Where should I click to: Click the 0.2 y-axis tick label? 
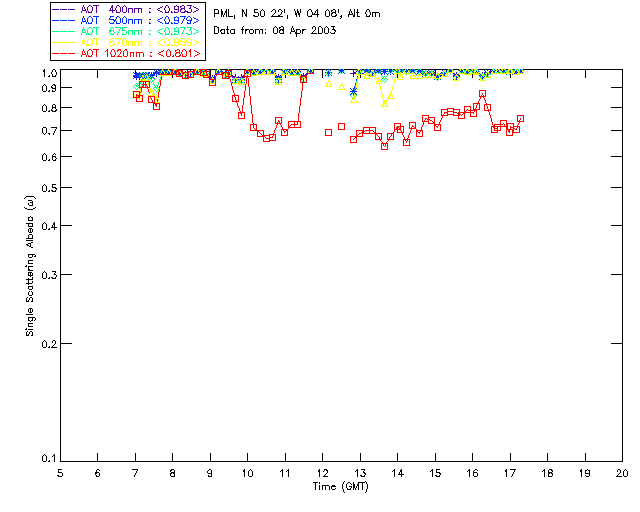pos(49,344)
